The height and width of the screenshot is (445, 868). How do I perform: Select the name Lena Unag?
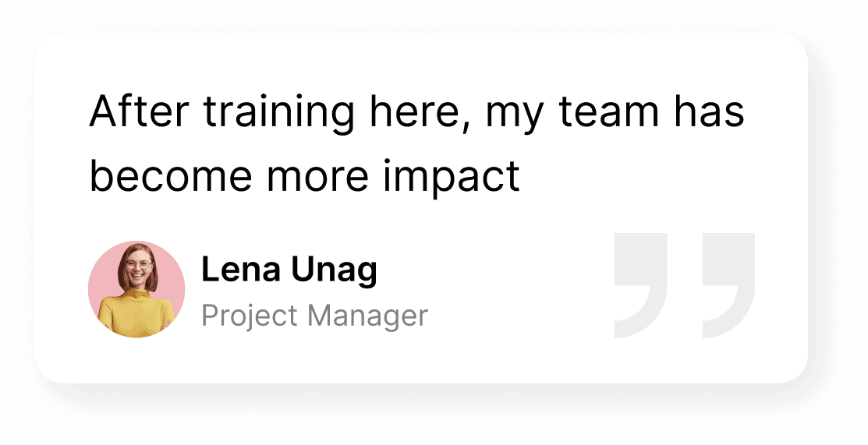(x=289, y=270)
